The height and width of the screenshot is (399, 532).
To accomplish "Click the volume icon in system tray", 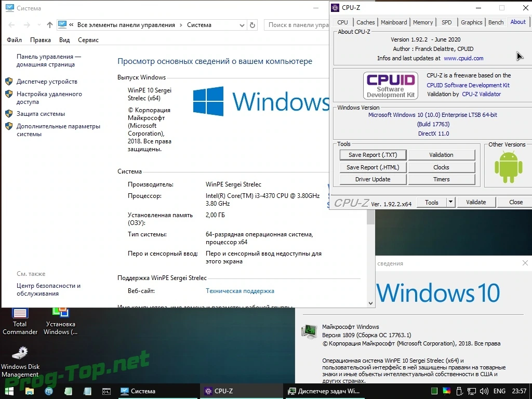I will [x=484, y=391].
